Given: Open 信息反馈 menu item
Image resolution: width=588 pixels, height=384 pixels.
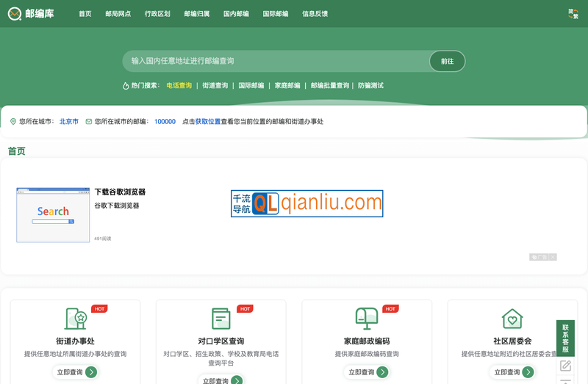Looking at the screenshot, I should pyautogui.click(x=315, y=14).
